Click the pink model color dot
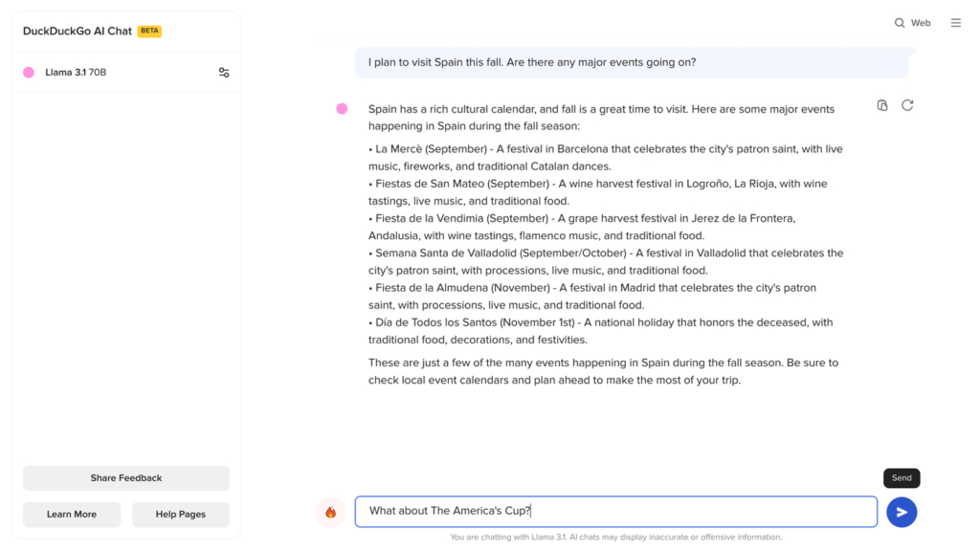Screen dimensions: 980x551 25,72
